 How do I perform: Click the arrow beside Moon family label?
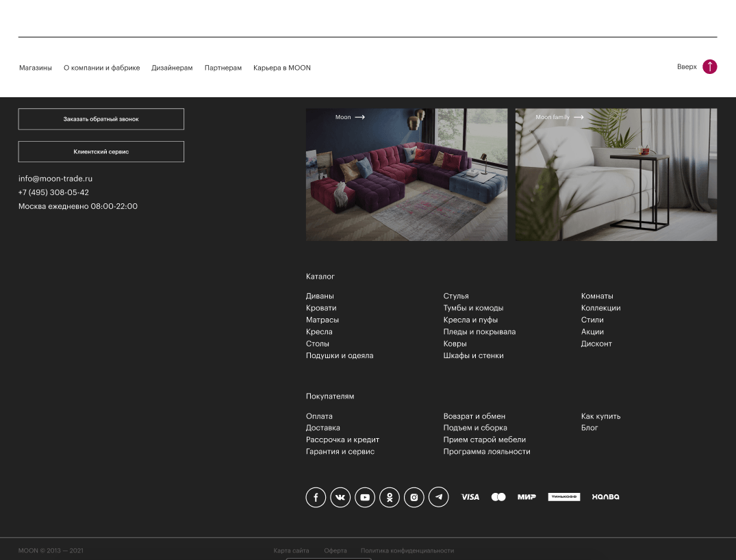579,117
